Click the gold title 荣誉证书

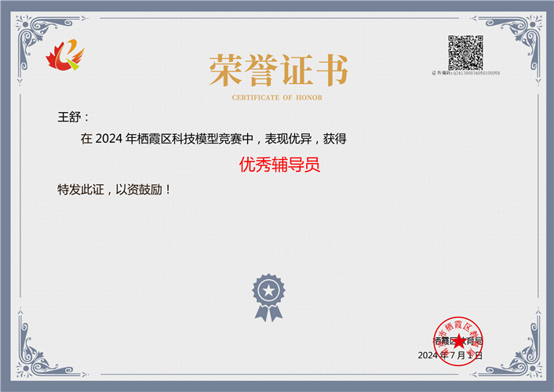(x=279, y=70)
